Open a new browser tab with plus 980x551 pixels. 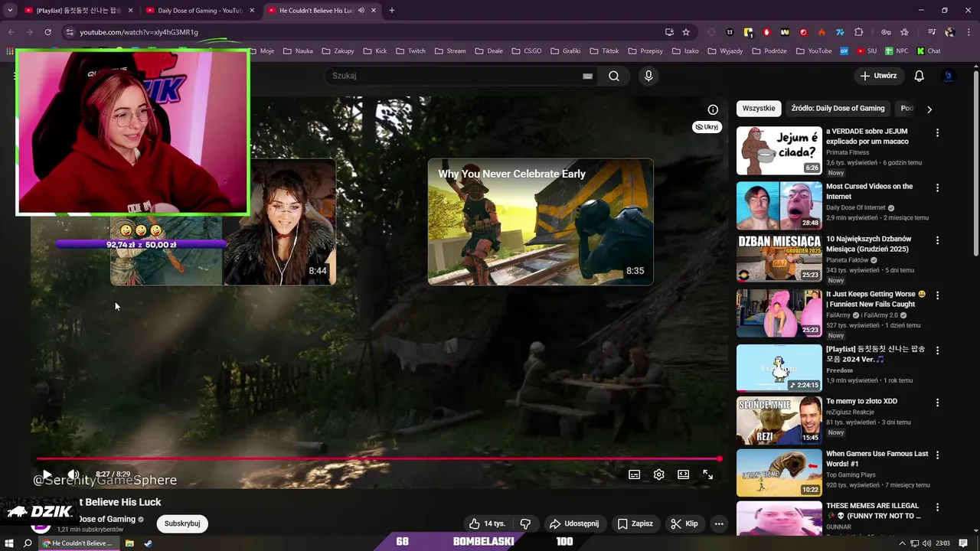392,11
